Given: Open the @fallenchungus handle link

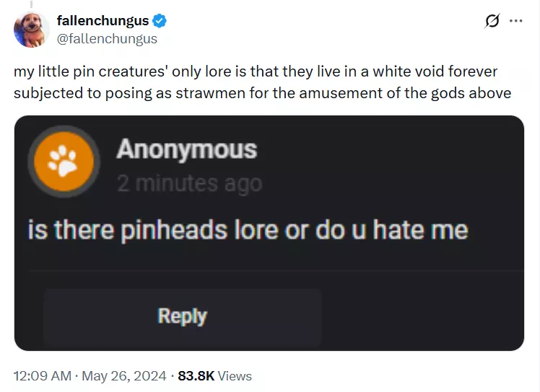Looking at the screenshot, I should click(x=107, y=38).
